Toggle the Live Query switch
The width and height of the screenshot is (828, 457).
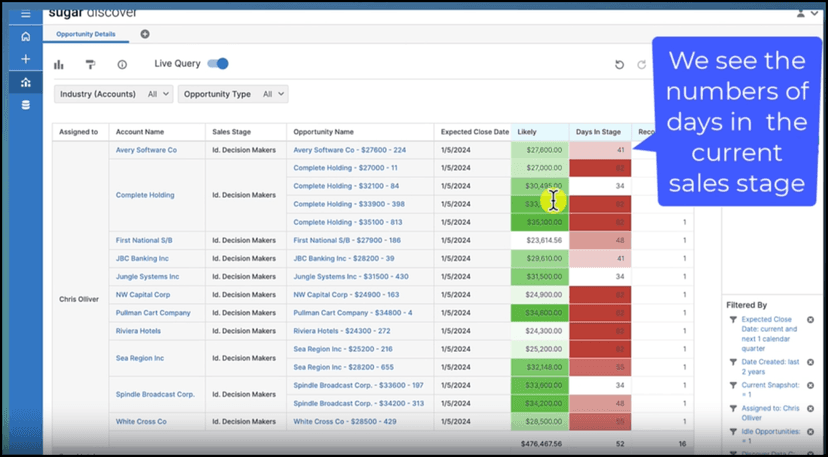pos(217,64)
